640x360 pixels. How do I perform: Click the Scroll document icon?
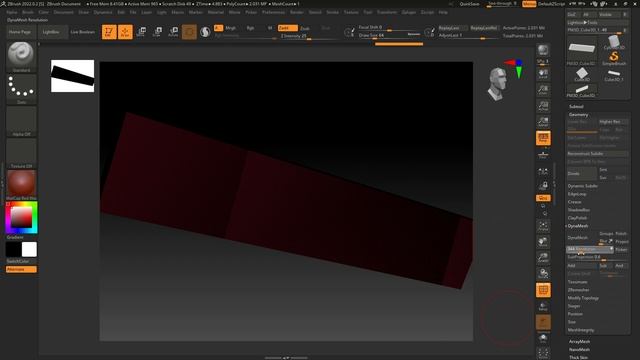[x=543, y=74]
